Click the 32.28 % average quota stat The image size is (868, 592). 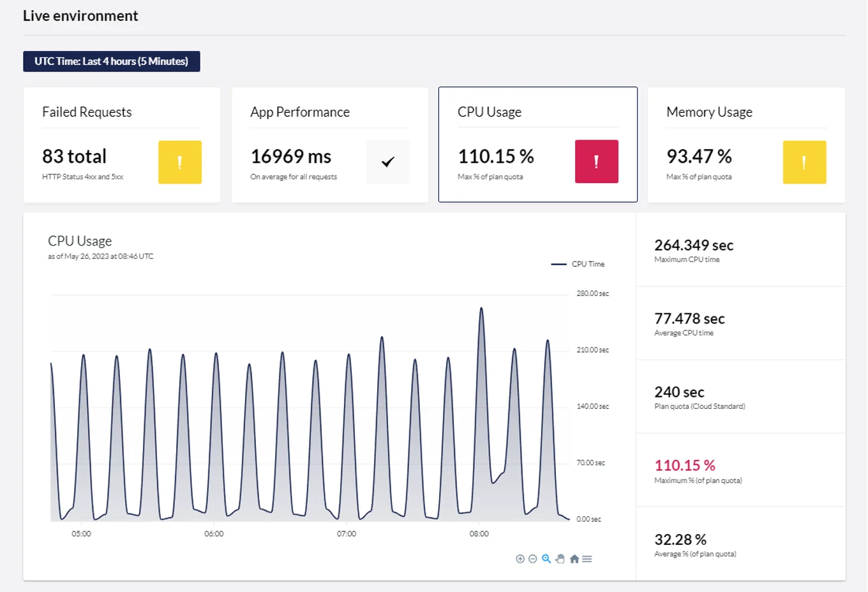(678, 539)
